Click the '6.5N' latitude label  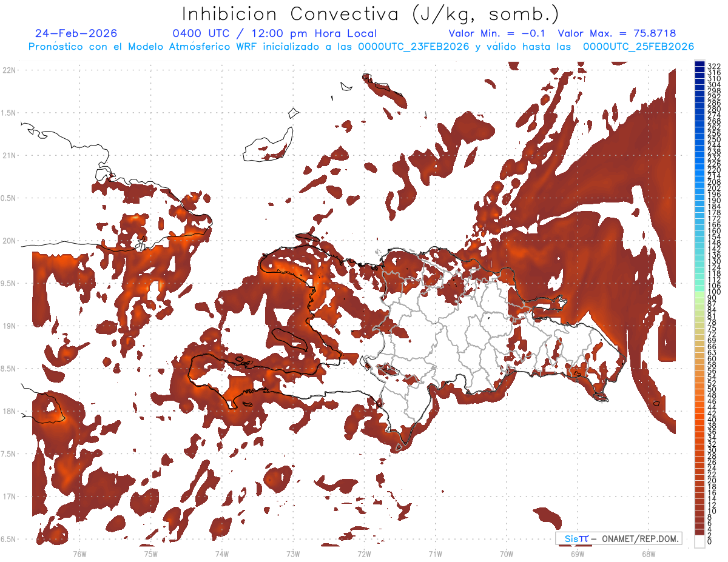(x=8, y=539)
